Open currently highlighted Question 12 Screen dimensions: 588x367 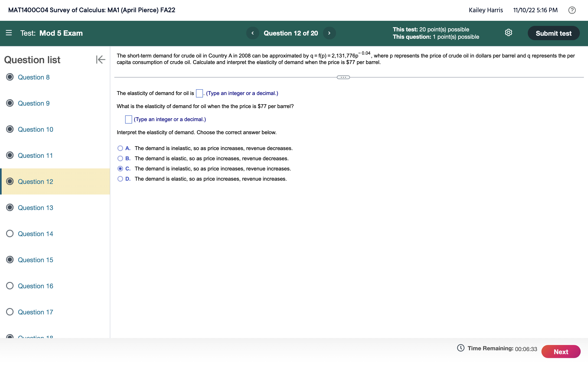coord(35,181)
